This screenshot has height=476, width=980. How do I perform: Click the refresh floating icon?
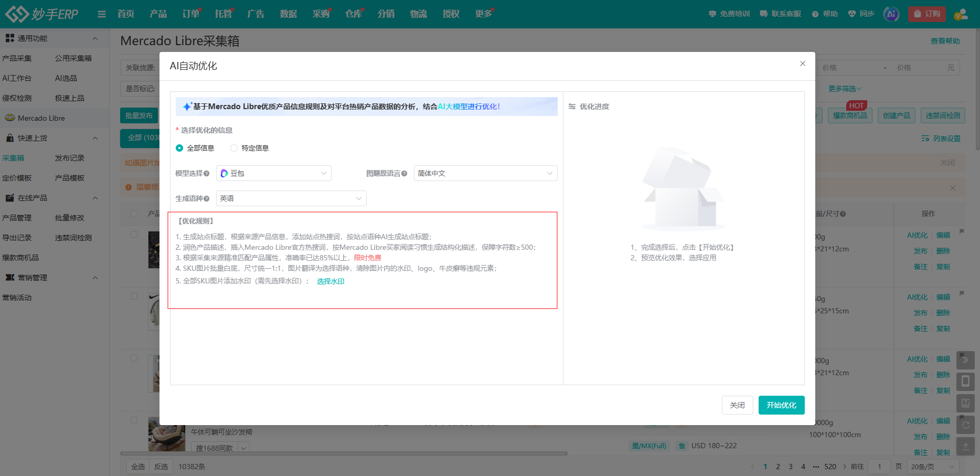click(x=965, y=425)
